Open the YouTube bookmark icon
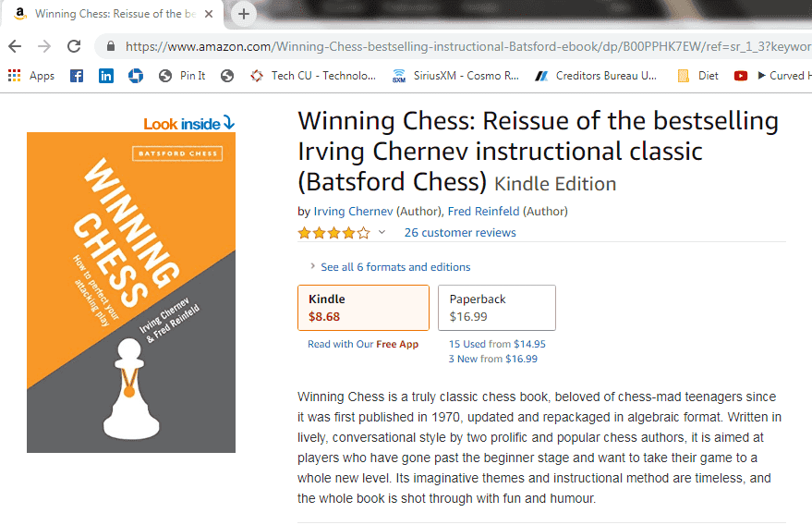This screenshot has height=525, width=812. (740, 76)
